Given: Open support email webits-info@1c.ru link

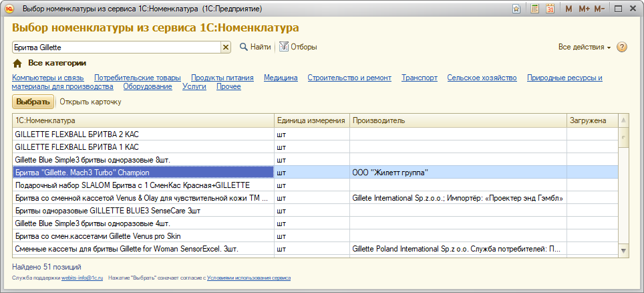Looking at the screenshot, I should [82, 278].
